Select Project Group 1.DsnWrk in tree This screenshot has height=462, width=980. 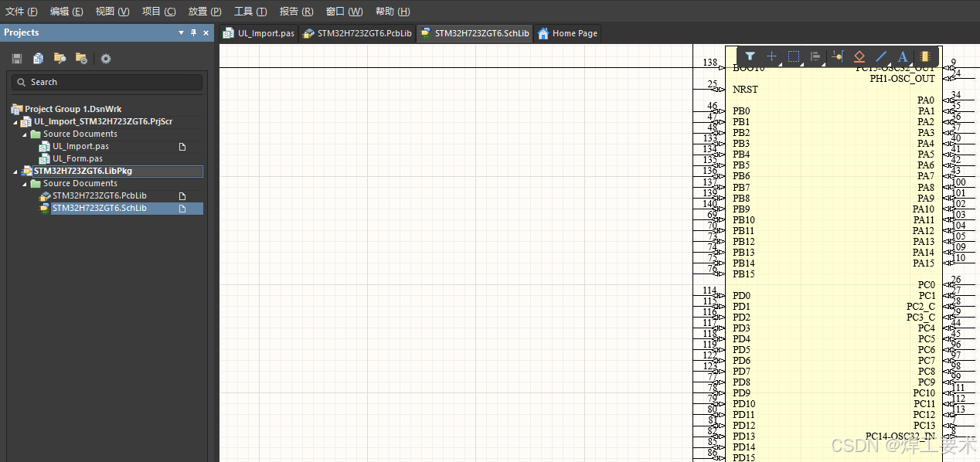tap(73, 110)
